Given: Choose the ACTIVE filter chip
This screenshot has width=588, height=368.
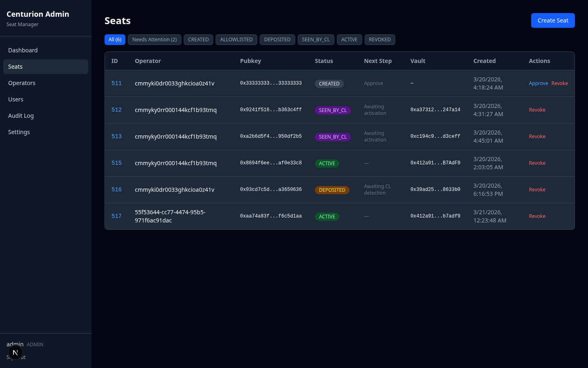Looking at the screenshot, I should pyautogui.click(x=349, y=40).
